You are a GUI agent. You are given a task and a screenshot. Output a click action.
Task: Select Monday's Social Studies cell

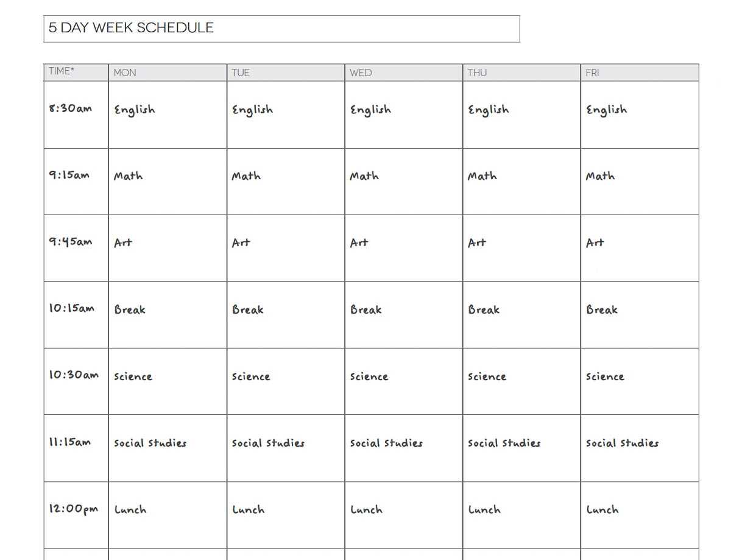pyautogui.click(x=167, y=448)
